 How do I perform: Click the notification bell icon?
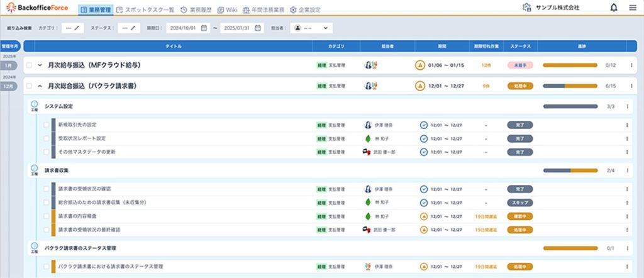tap(614, 8)
